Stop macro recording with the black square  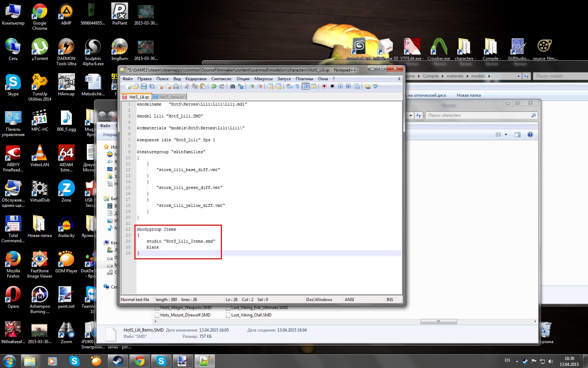click(x=332, y=87)
